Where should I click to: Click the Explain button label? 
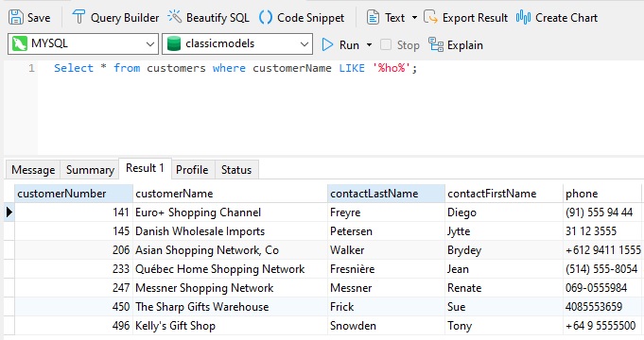(x=465, y=45)
